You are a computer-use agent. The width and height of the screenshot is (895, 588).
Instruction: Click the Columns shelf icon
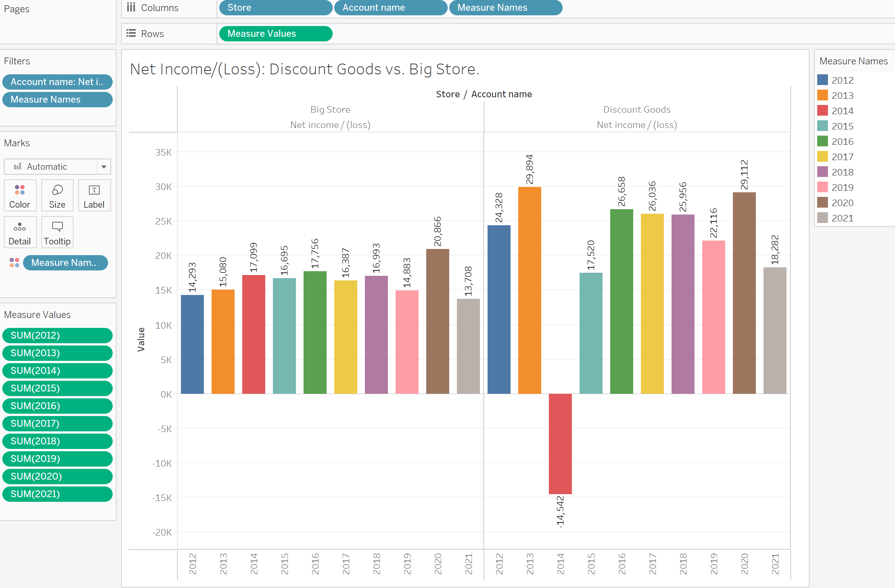(131, 7)
